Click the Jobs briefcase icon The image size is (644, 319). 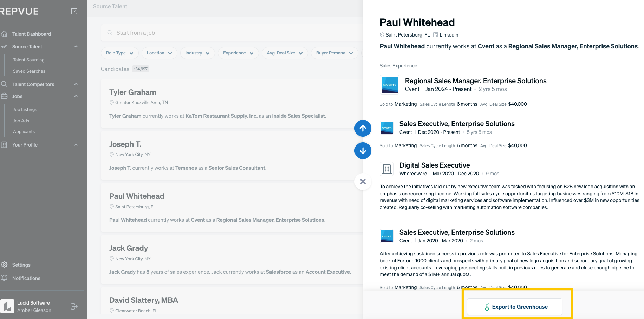[x=4, y=96]
